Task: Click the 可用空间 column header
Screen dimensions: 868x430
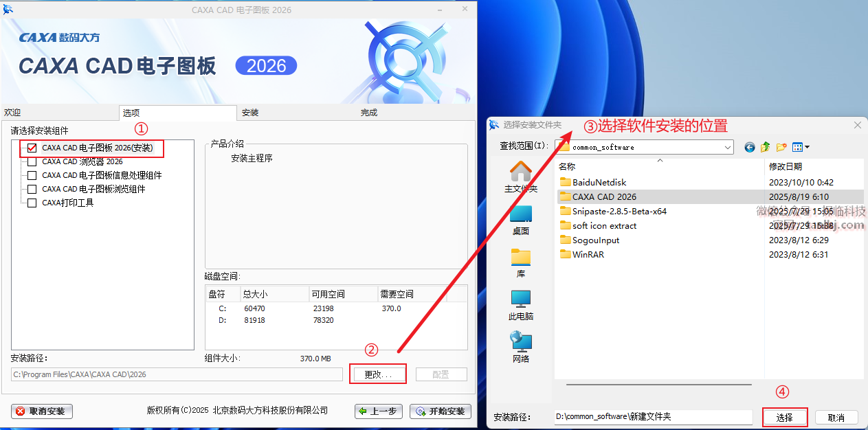Action: [x=343, y=294]
